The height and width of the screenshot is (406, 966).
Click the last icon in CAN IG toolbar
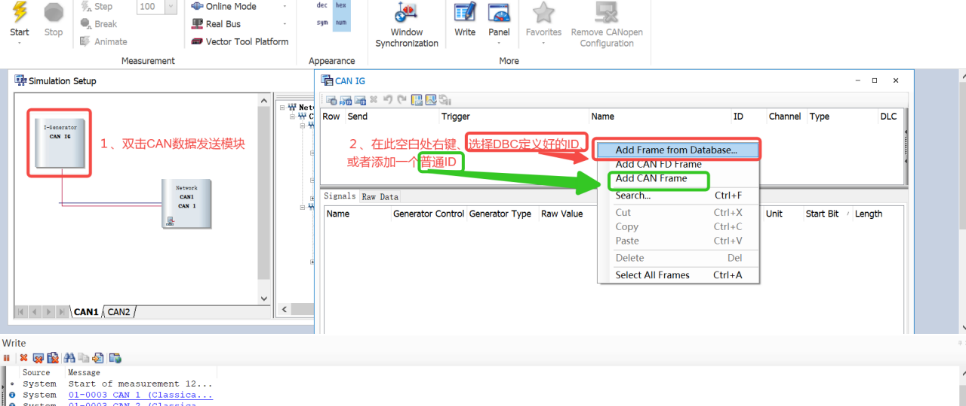coord(444,100)
